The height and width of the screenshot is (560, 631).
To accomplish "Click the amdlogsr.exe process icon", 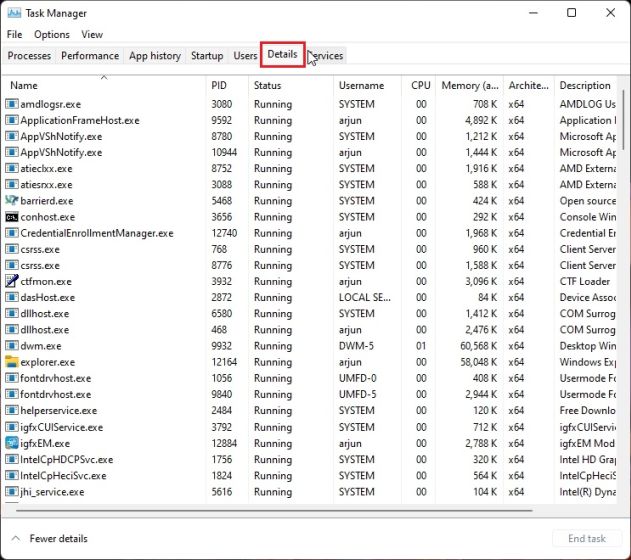I will click(x=12, y=104).
